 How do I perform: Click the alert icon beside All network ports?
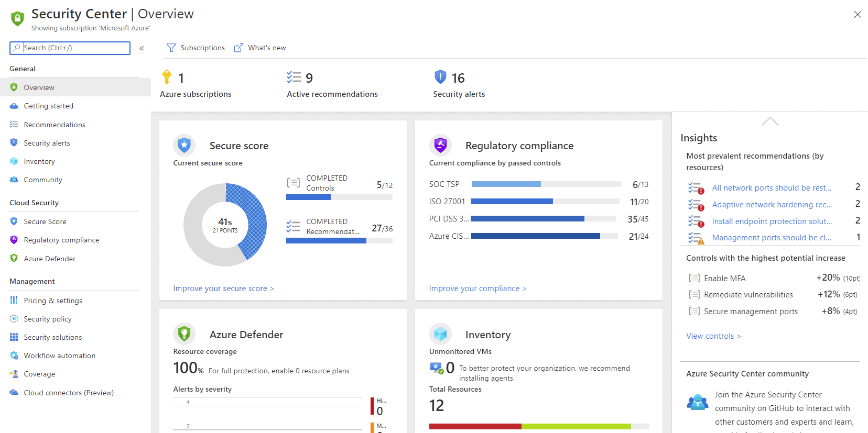[x=696, y=188]
